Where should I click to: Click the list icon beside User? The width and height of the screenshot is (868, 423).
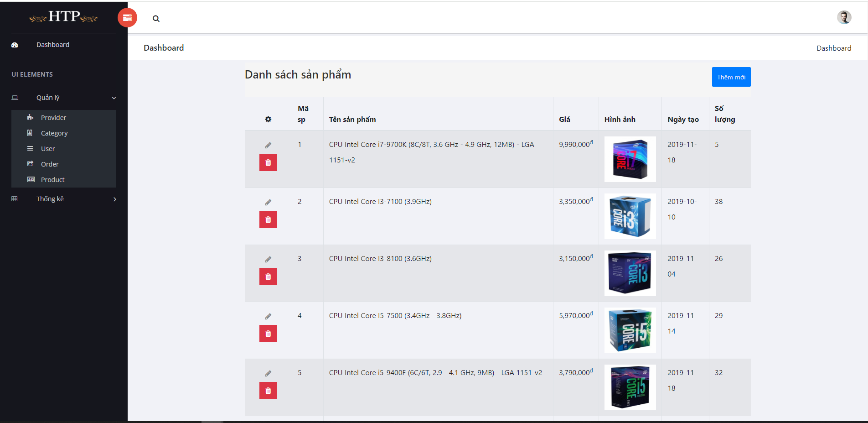pos(30,148)
